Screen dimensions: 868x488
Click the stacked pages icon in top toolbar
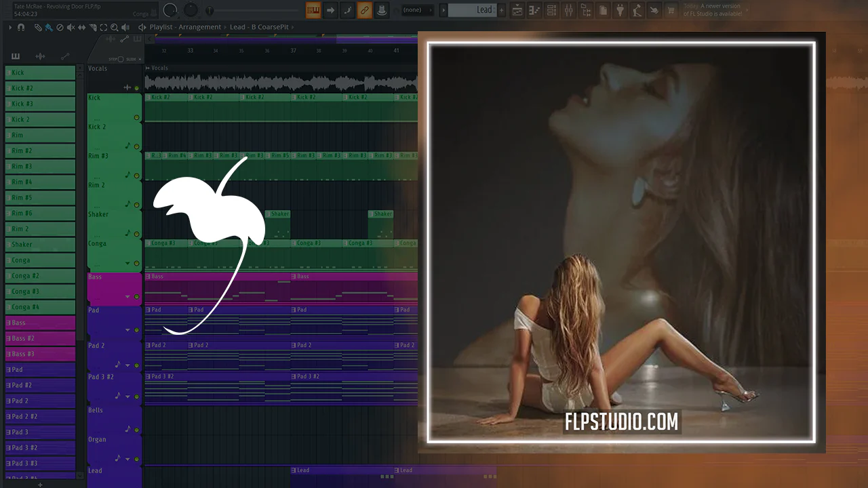[x=602, y=10]
